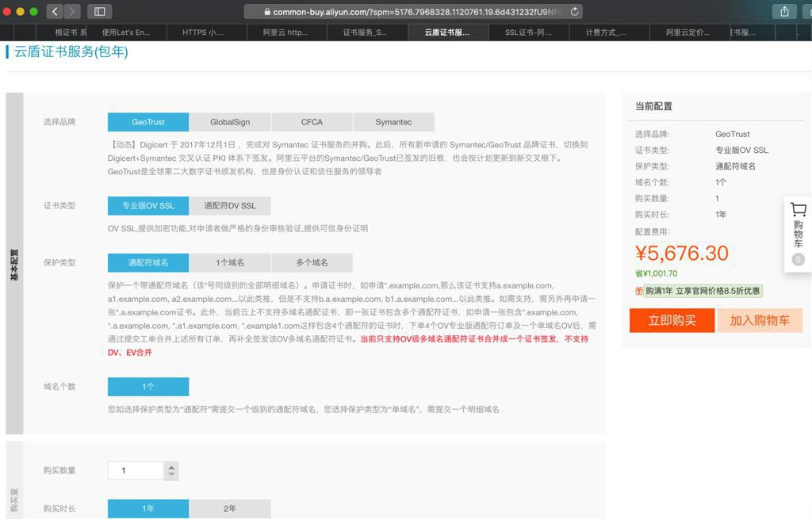Click the 购满1年 8.5折优惠 promo label

tap(703, 291)
